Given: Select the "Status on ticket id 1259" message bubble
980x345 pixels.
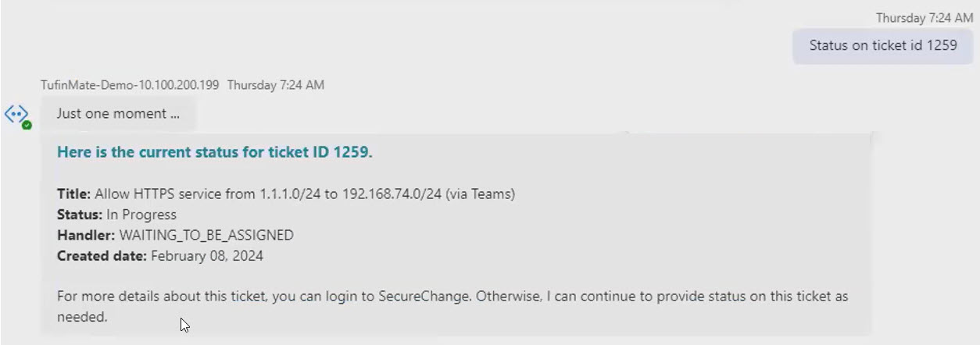Looking at the screenshot, I should (x=882, y=45).
